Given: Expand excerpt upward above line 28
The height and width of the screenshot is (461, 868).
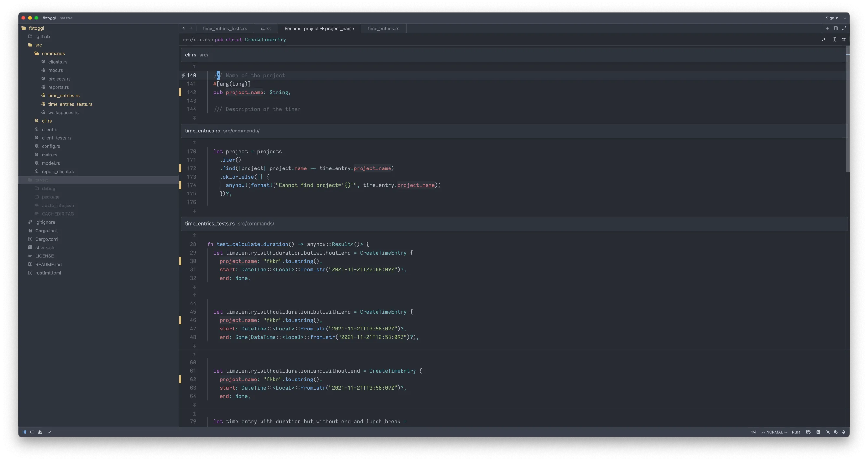Looking at the screenshot, I should click(x=194, y=235).
